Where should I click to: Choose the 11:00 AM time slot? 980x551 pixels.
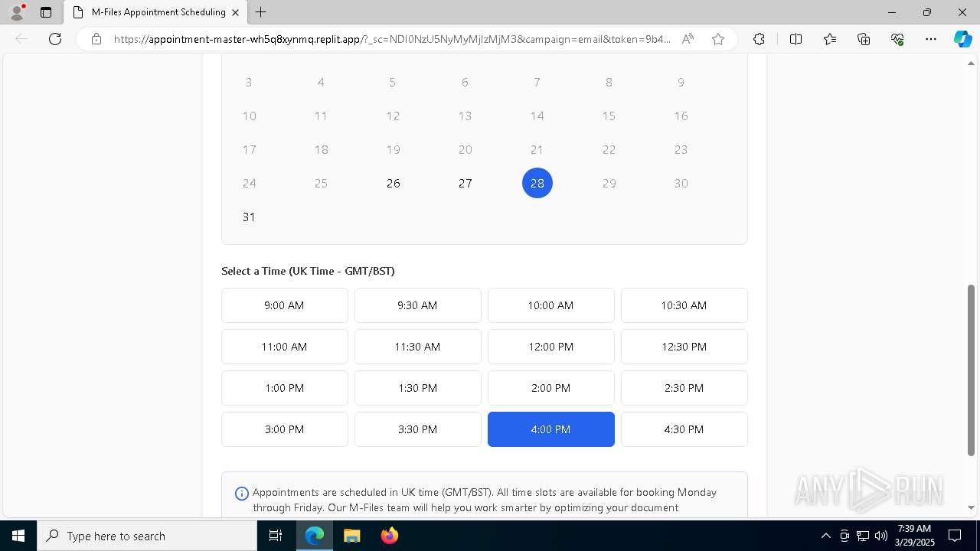285,347
